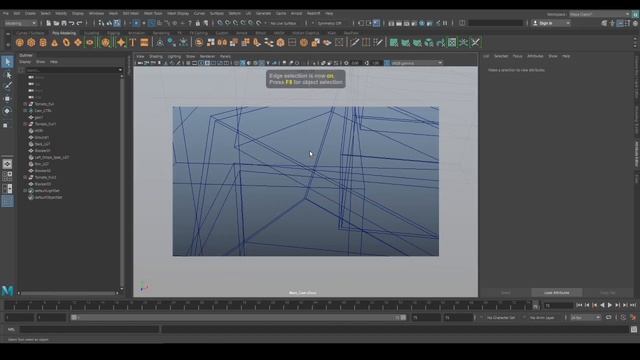Image resolution: width=640 pixels, height=360 pixels.
Task: Go to start of playback range
Action: tap(579, 305)
